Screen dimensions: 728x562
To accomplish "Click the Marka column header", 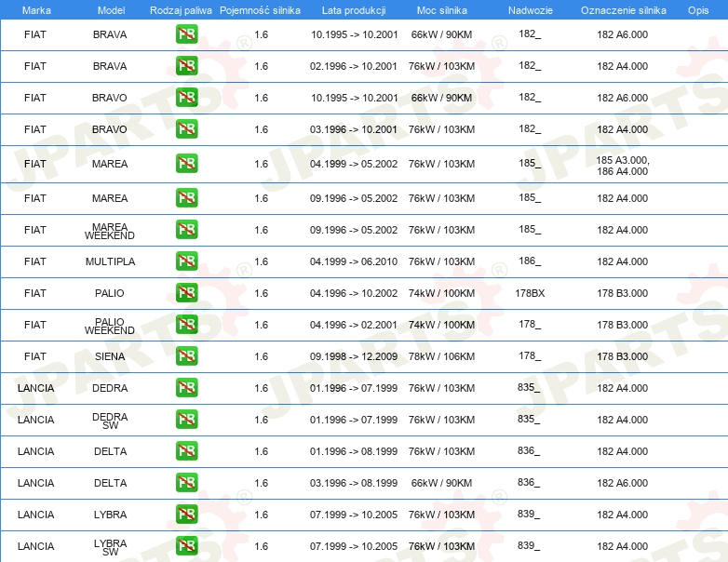I will 36,10.
